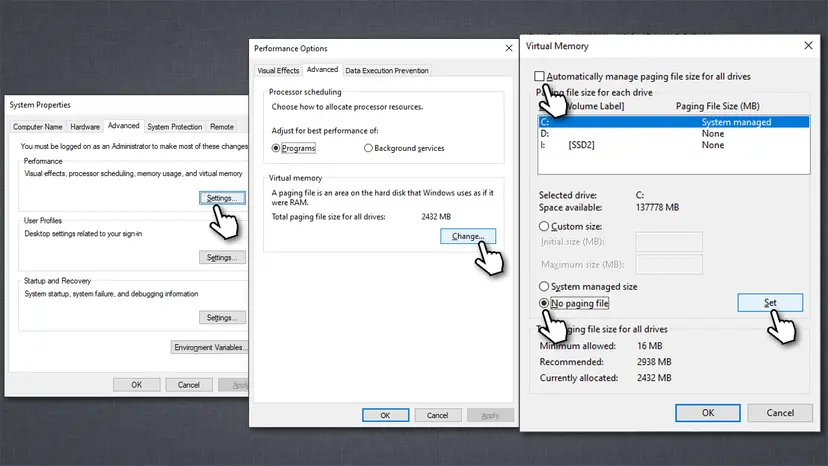Close the Performance Options window
828x466 pixels.
(509, 48)
